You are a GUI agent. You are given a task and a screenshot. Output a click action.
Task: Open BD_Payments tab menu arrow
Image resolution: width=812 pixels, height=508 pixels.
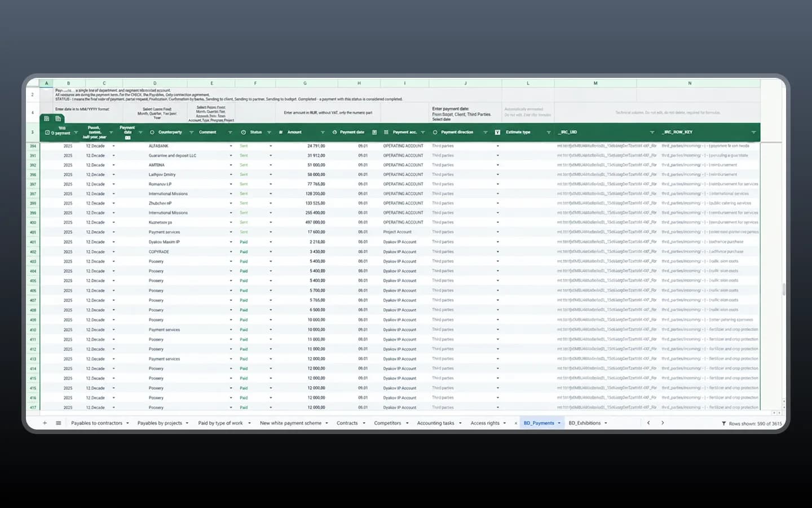pos(559,423)
